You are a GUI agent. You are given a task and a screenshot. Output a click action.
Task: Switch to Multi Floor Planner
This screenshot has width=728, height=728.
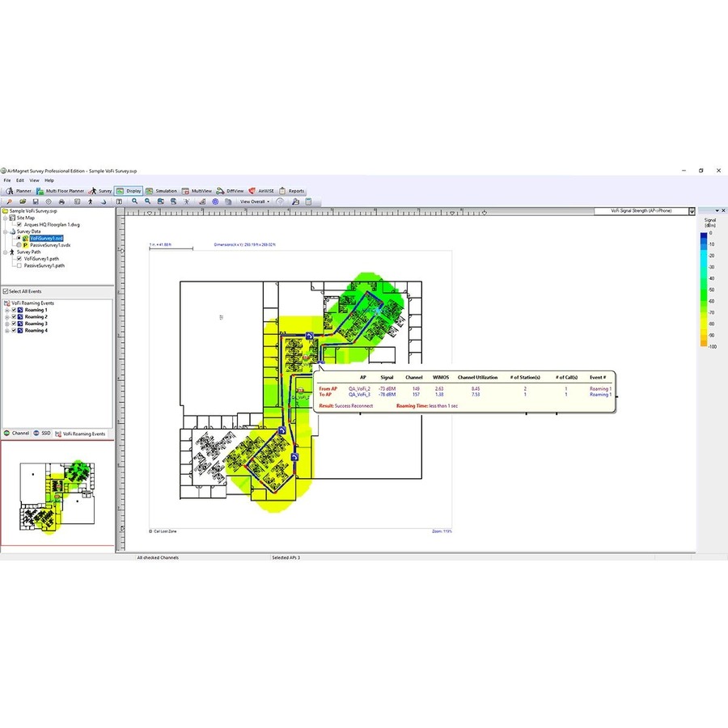pos(61,191)
